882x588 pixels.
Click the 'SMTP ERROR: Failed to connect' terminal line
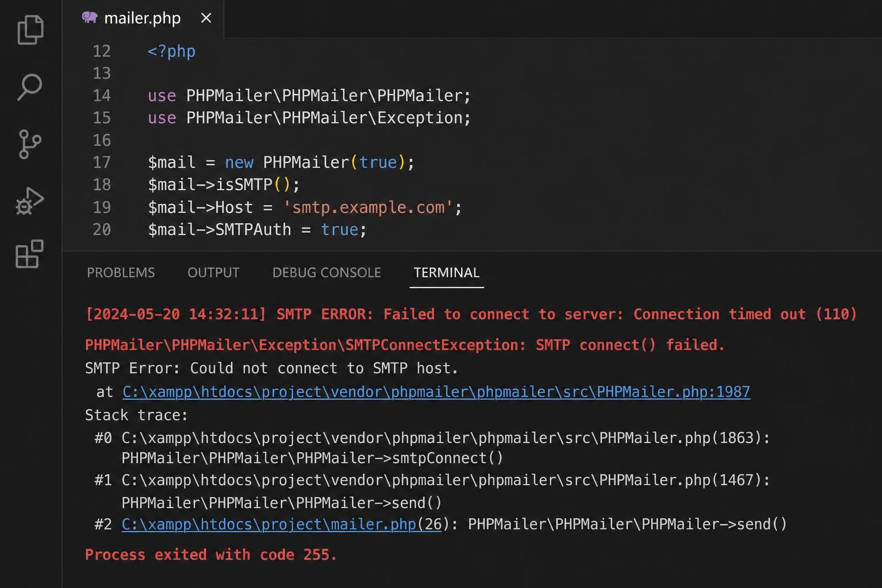click(471, 314)
